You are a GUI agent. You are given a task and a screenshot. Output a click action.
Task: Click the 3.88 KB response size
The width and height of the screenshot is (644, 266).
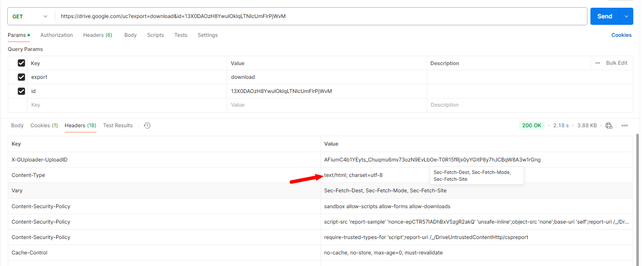587,126
